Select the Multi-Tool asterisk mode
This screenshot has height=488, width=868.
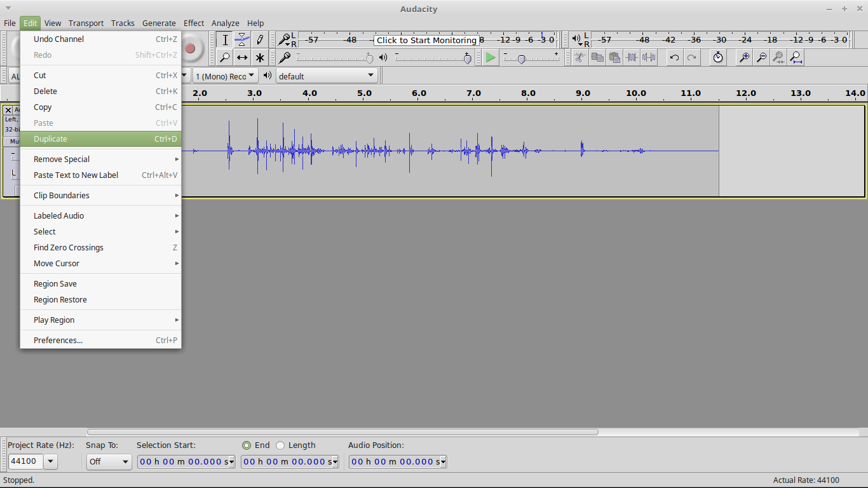[260, 58]
